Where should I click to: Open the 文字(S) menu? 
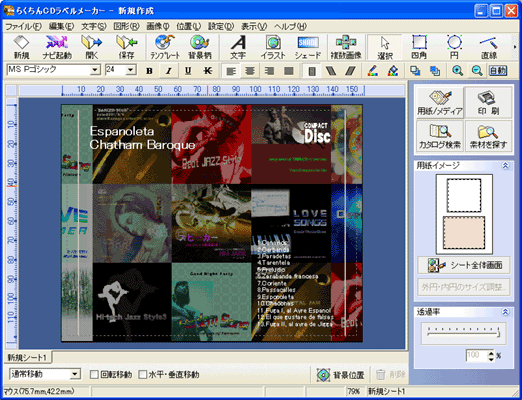[94, 26]
